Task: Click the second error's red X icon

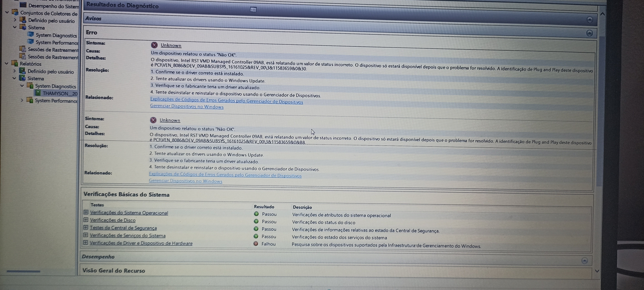Action: 153,120
